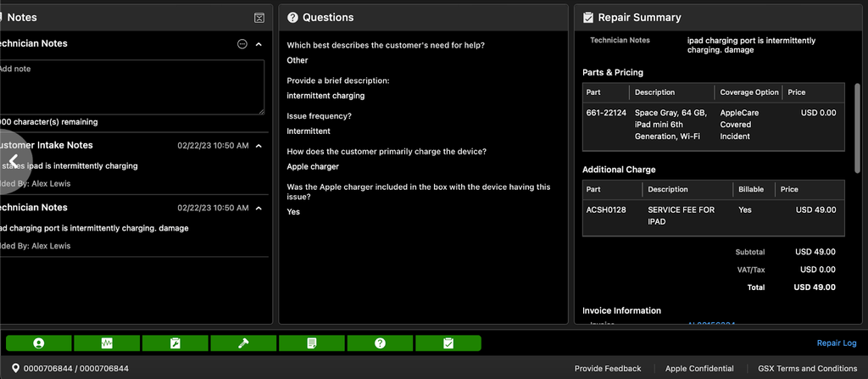The image size is (868, 379).
Task: Open the hammer parts step button
Action: click(243, 343)
